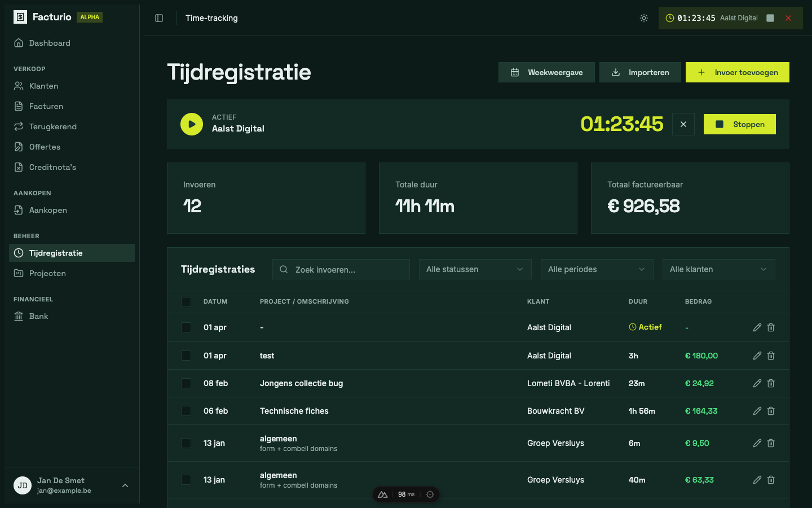The image size is (812, 508).
Task: Edit the Technische fiches entry
Action: [757, 411]
